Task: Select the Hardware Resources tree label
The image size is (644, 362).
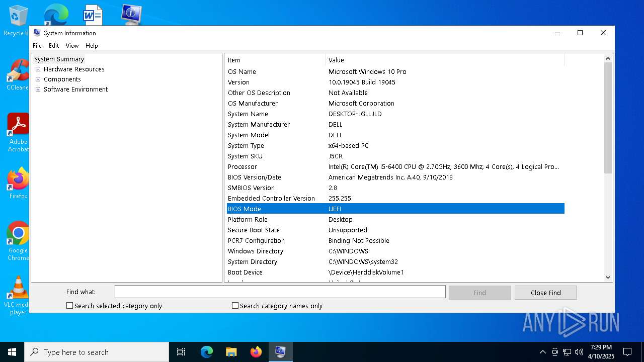Action: point(74,69)
